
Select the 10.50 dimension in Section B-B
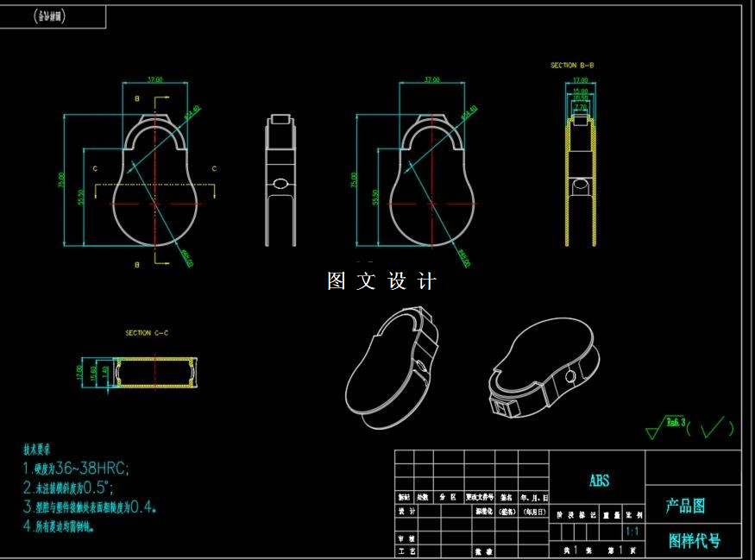(580, 98)
